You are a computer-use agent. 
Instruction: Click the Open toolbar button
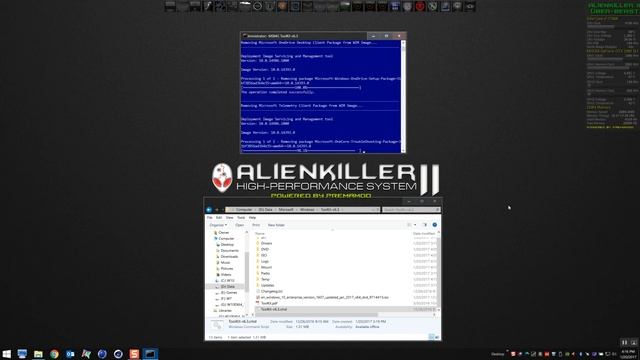[x=240, y=225]
